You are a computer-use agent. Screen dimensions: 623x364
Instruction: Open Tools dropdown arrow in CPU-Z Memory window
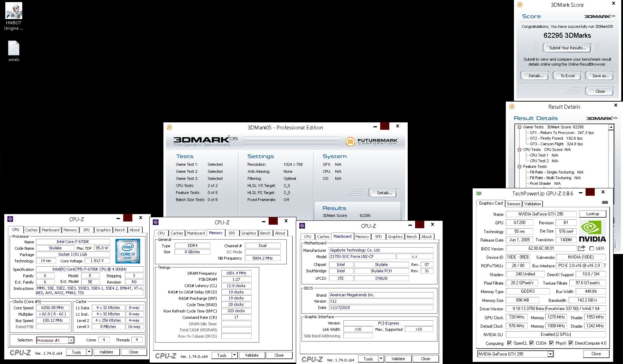click(x=235, y=355)
